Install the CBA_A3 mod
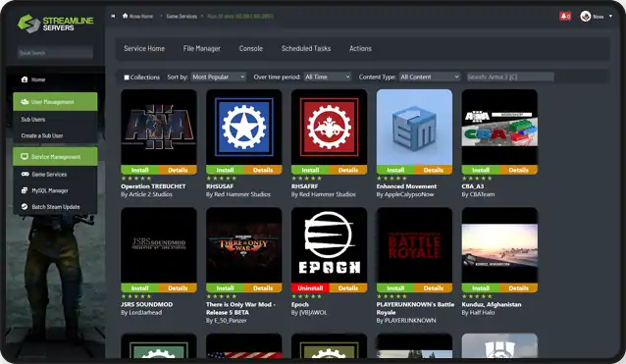 (x=481, y=170)
